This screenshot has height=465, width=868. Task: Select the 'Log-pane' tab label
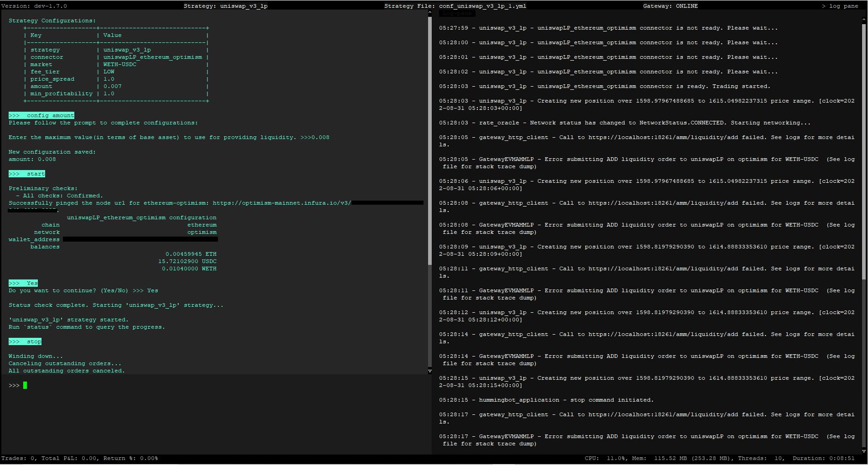click(x=457, y=13)
